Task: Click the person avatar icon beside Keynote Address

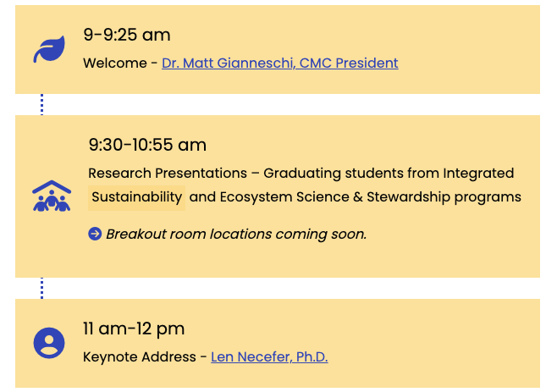Action: click(x=49, y=343)
